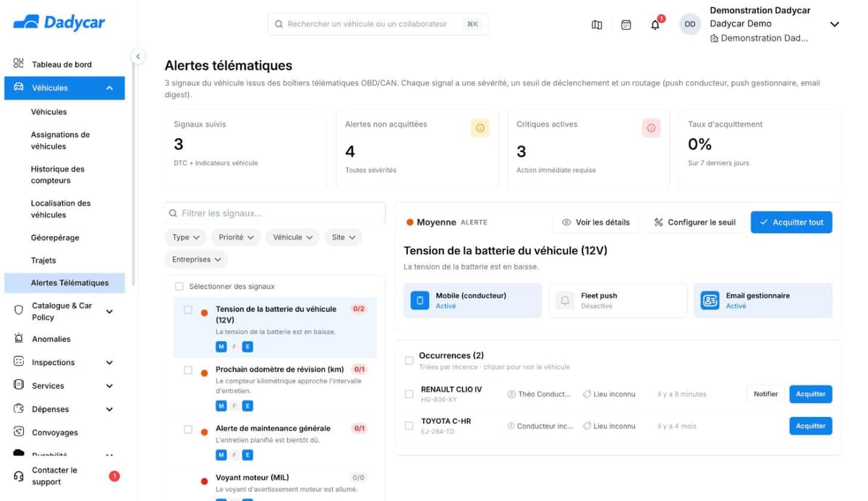Click the headset support icon
Viewport: 868px width, 501px height.
19,476
